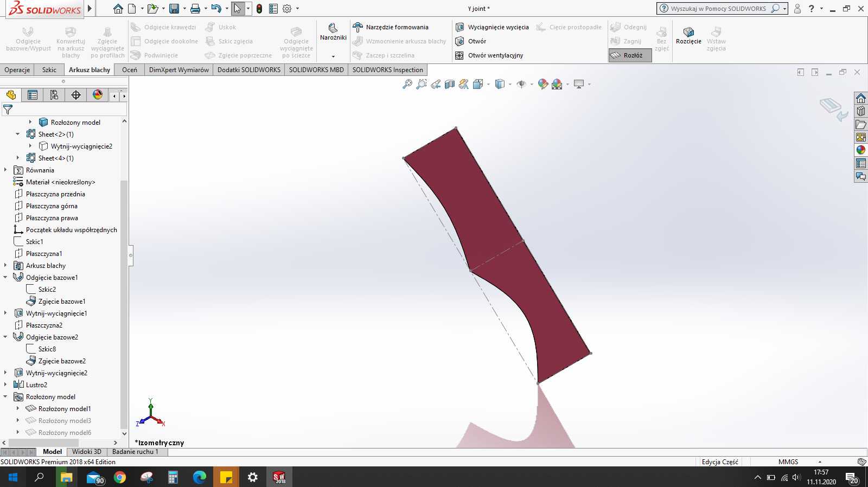Select the Otwór hole tool

tap(470, 41)
